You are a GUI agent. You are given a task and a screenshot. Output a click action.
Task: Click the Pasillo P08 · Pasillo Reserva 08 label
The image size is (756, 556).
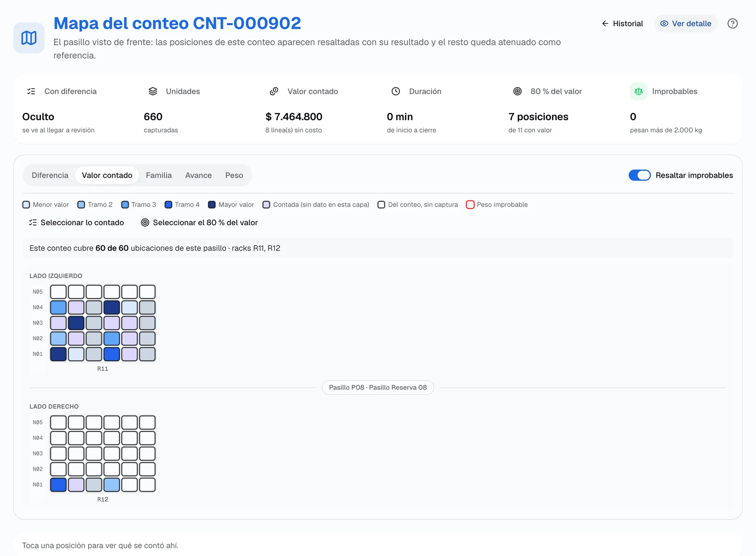click(x=378, y=387)
